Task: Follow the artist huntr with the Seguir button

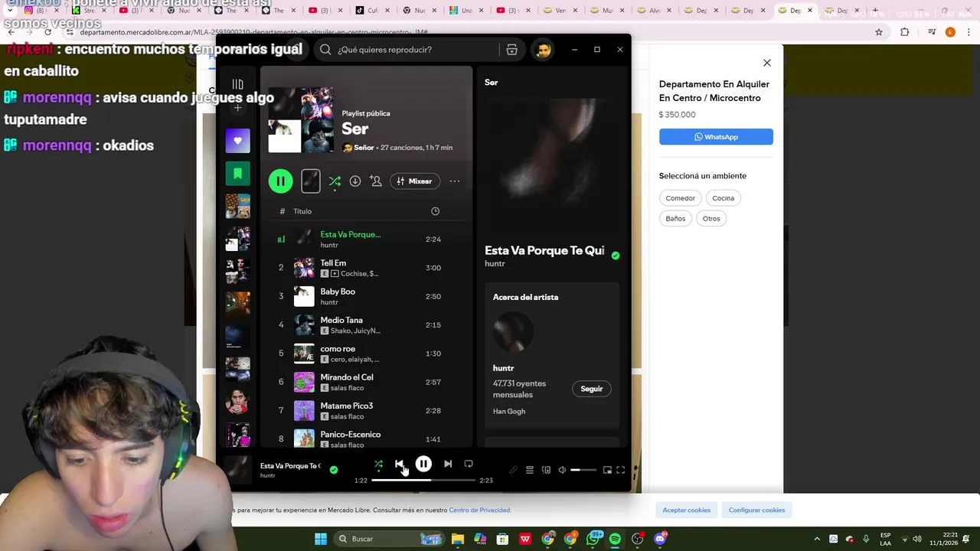Action: (x=591, y=389)
